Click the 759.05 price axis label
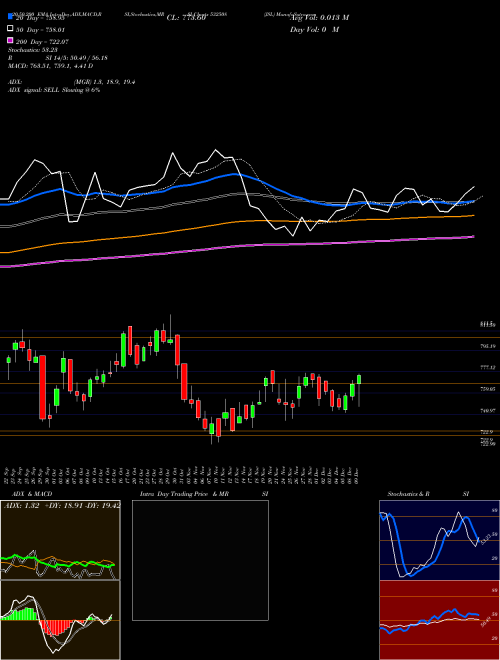Viewport: 500px width, 660px height. click(x=488, y=389)
